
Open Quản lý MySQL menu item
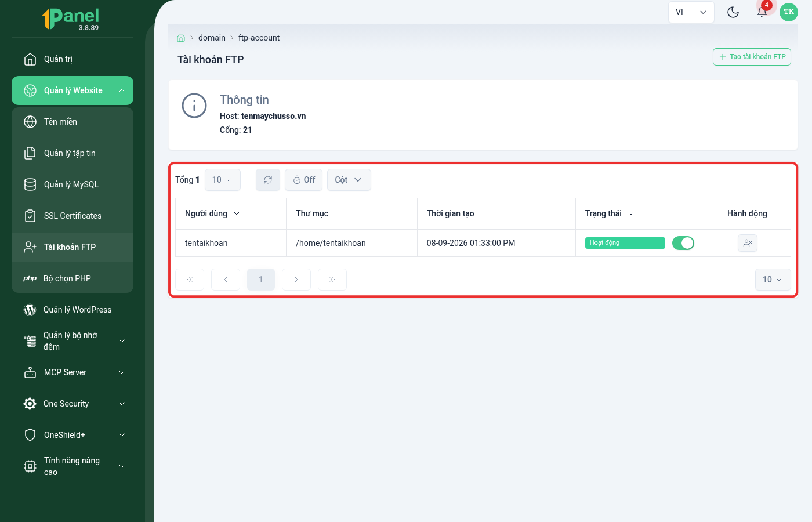pyautogui.click(x=72, y=184)
